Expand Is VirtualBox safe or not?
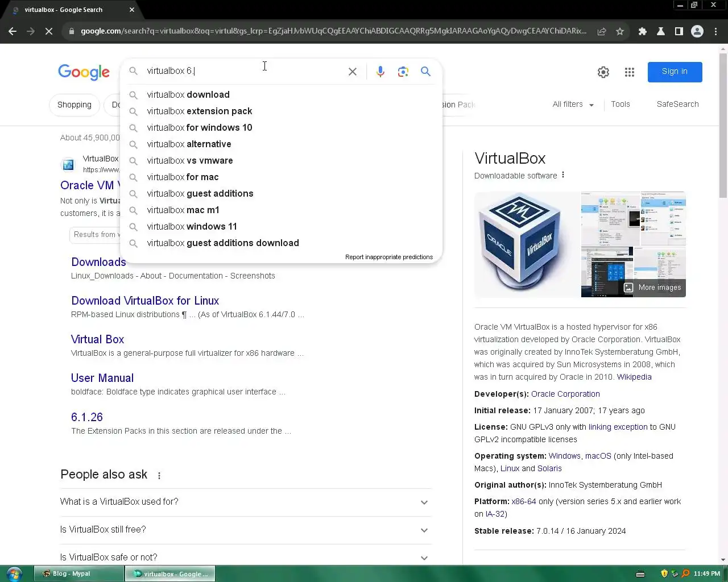The width and height of the screenshot is (728, 582). tap(245, 558)
